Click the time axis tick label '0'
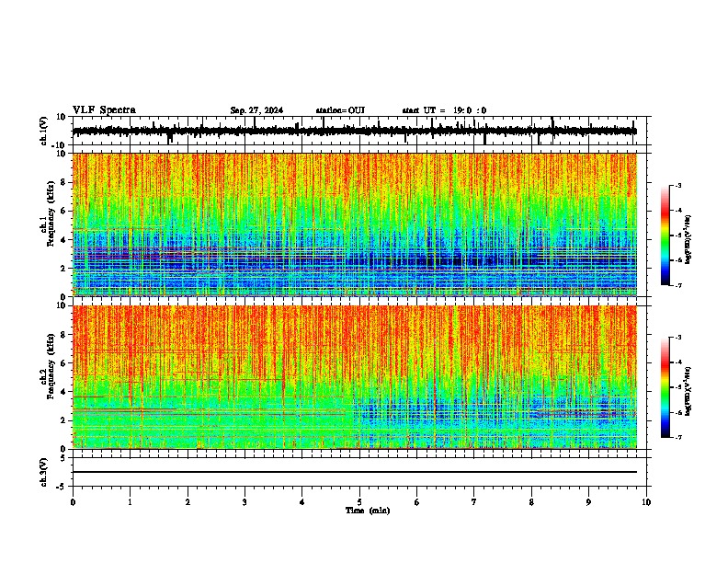 [x=73, y=502]
